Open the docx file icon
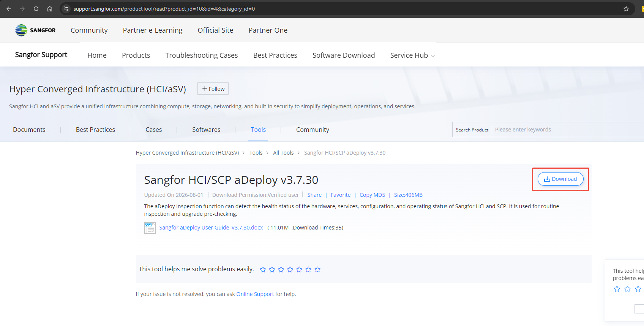Viewport: 644px width, 326px height. coord(150,228)
